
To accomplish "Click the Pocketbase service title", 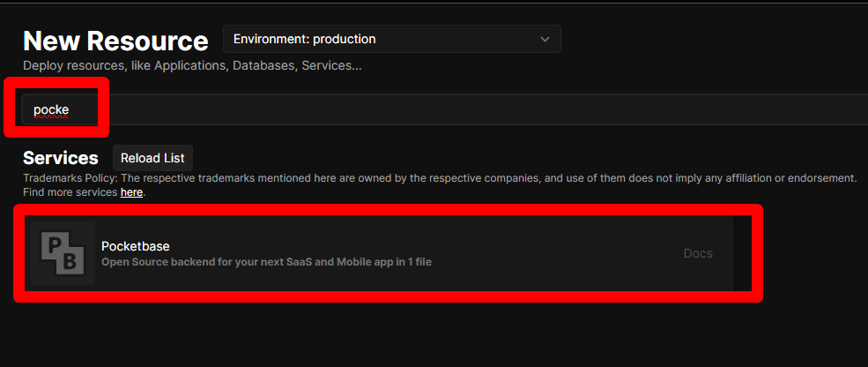I will point(136,246).
